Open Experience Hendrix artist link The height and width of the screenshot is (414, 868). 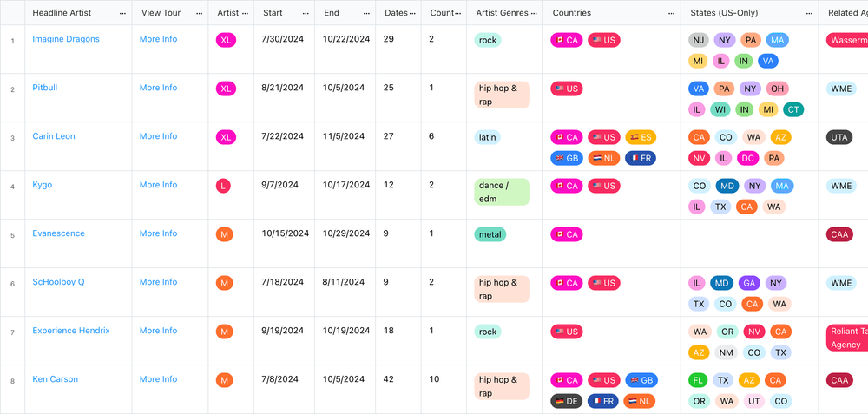point(71,331)
